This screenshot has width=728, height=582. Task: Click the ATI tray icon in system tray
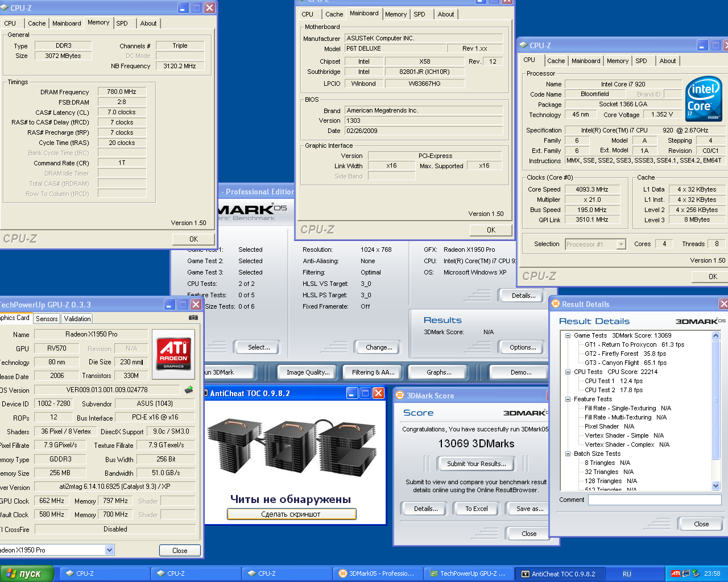coord(675,573)
